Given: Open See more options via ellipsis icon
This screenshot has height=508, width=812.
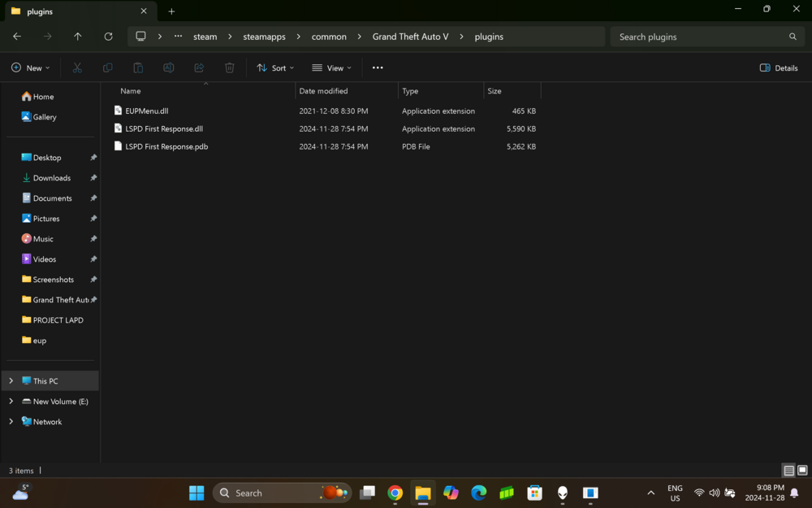Looking at the screenshot, I should coord(377,67).
